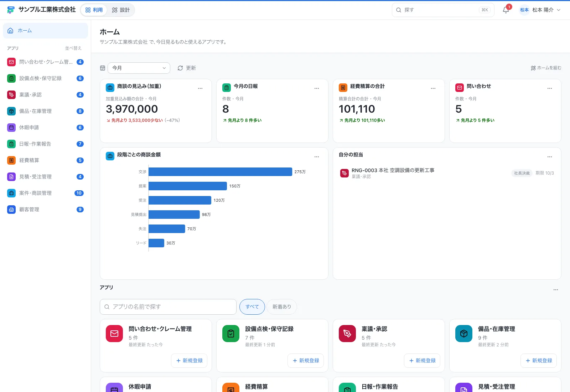Viewport: 570px width, 392px height.
Task: Click the 提案 150万 bar in chart
Action: coord(188,186)
